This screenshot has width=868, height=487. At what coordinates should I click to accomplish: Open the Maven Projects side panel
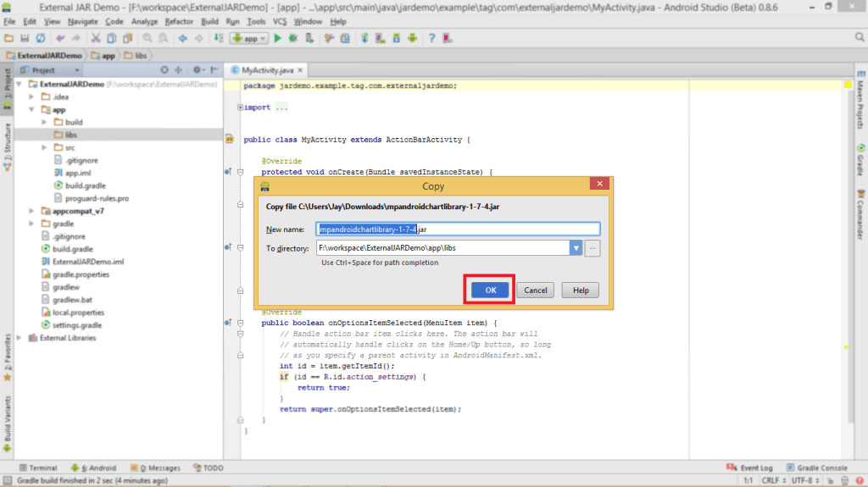[x=861, y=100]
